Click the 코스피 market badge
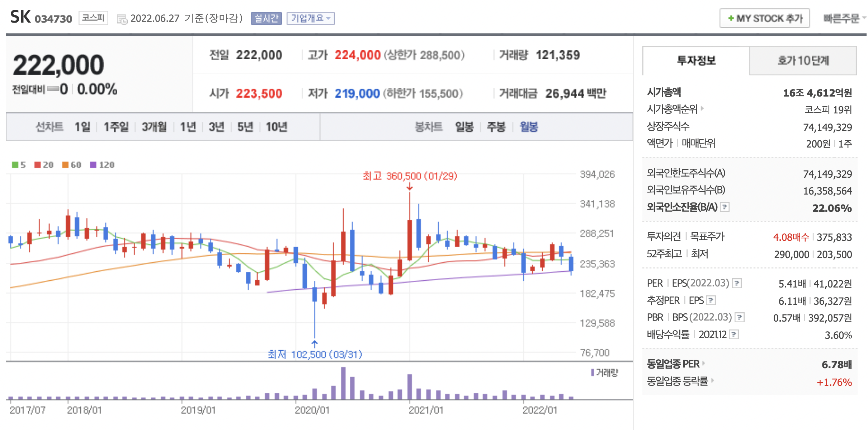Viewport: 868px width, 430px height. [x=93, y=18]
